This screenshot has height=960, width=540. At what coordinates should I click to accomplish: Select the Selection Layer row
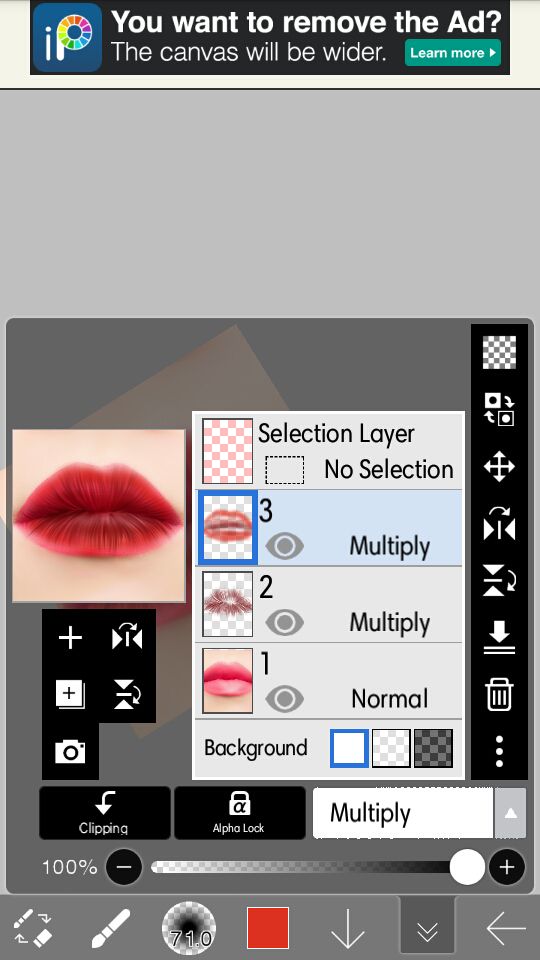(329, 451)
